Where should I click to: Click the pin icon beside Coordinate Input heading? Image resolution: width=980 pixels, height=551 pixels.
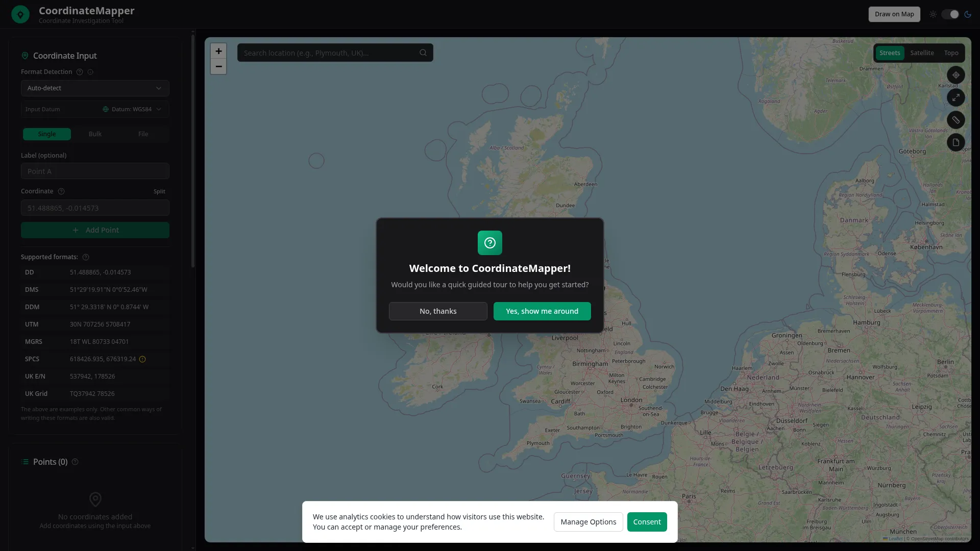pyautogui.click(x=25, y=56)
